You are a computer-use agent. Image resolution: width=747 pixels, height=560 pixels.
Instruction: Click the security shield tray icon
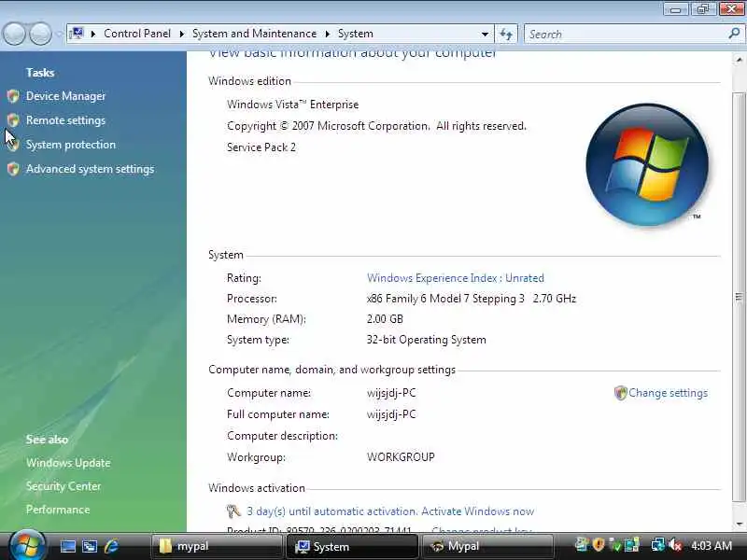tap(599, 544)
